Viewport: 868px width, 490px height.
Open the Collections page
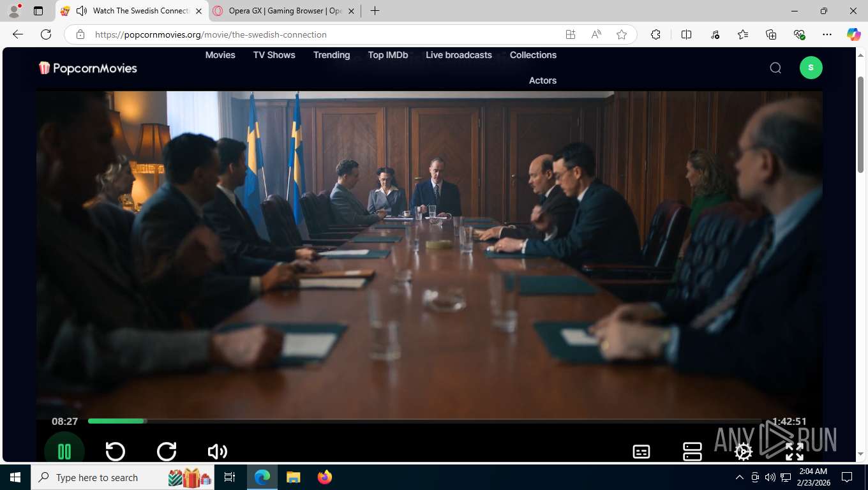click(x=533, y=55)
